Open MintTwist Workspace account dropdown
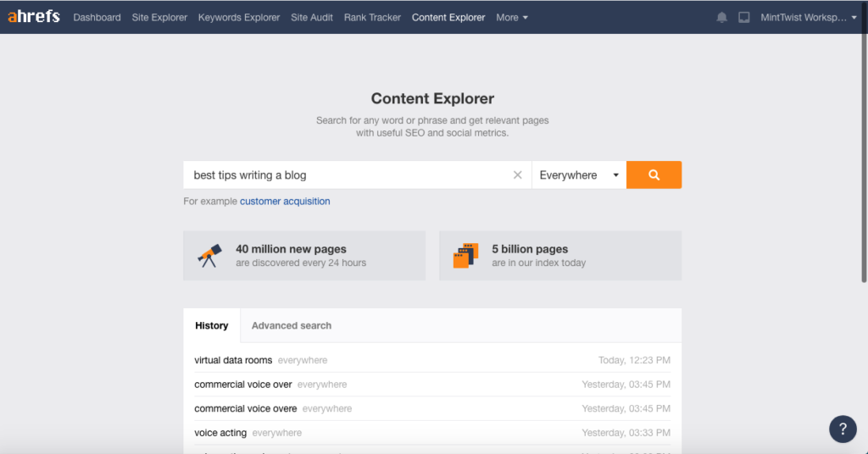868x454 pixels. coord(808,18)
